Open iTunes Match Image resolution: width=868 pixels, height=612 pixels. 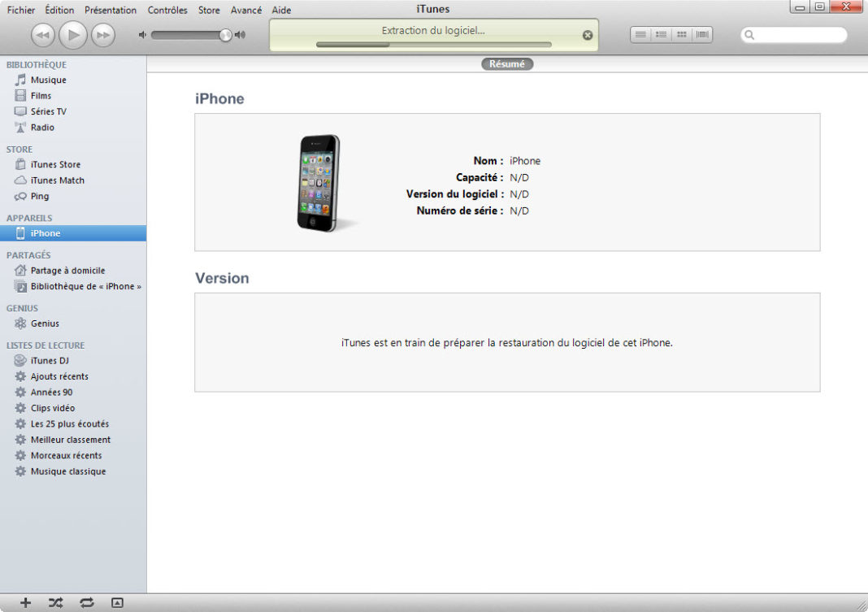[73, 180]
